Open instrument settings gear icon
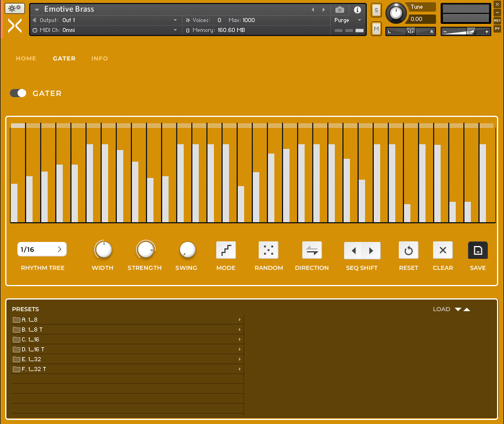This screenshot has width=504, height=424. [x=15, y=8]
